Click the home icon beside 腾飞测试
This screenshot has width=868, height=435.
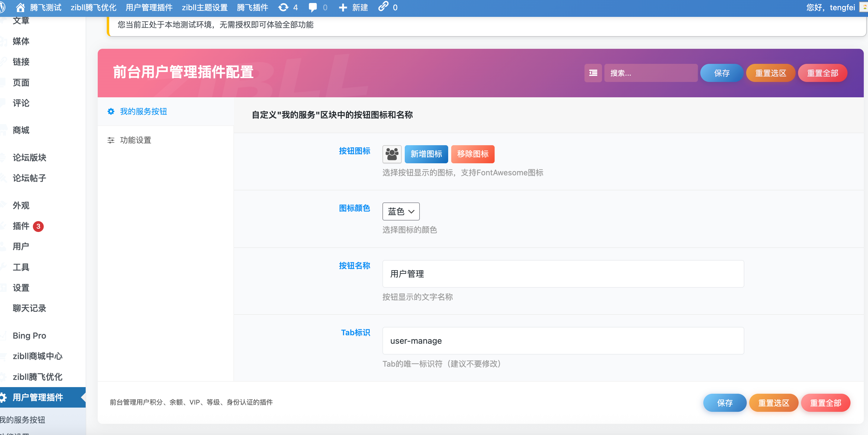pyautogui.click(x=20, y=8)
